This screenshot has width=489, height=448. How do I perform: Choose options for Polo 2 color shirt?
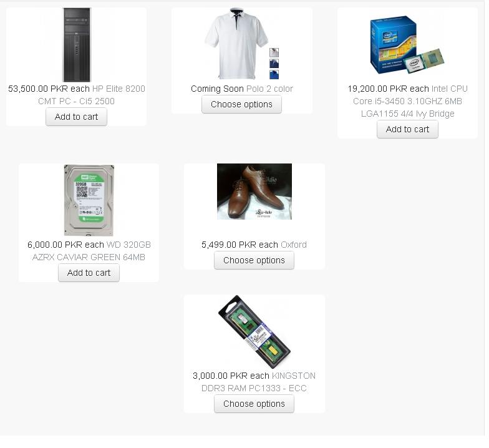coord(242,104)
